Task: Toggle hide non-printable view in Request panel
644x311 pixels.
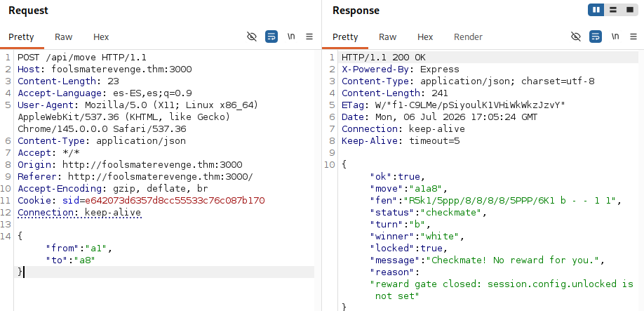Action: point(252,37)
